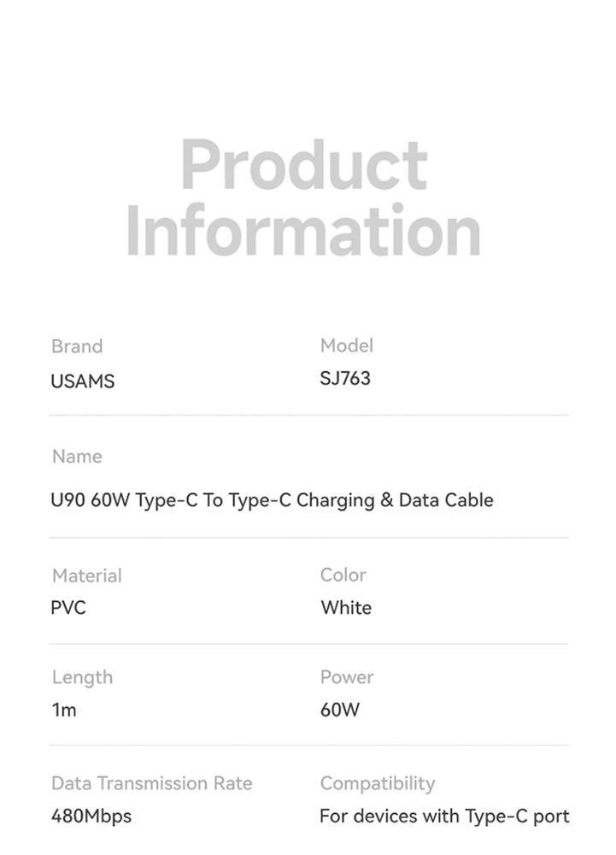Screen dimensions: 616x855
Task: Select "For devices with Type-C port" text
Action: click(444, 817)
